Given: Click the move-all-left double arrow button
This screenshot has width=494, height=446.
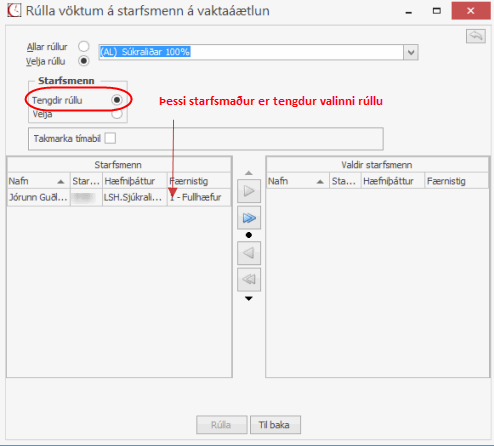Looking at the screenshot, I should coord(249,279).
